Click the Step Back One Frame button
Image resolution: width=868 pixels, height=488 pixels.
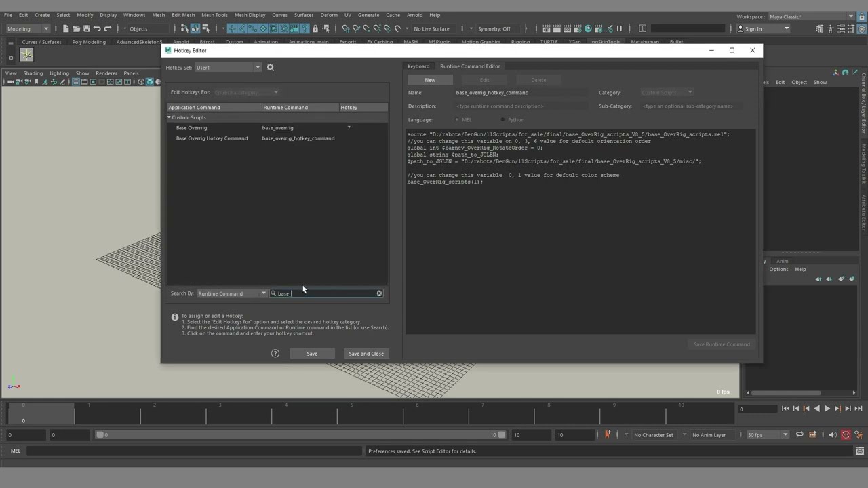(x=796, y=409)
